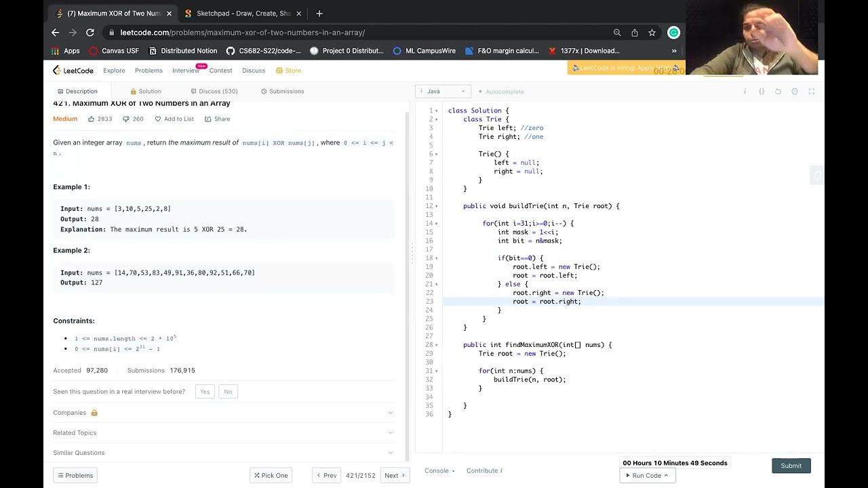868x488 pixels.
Task: Open the Distributed Notion bookmark
Action: pos(182,51)
